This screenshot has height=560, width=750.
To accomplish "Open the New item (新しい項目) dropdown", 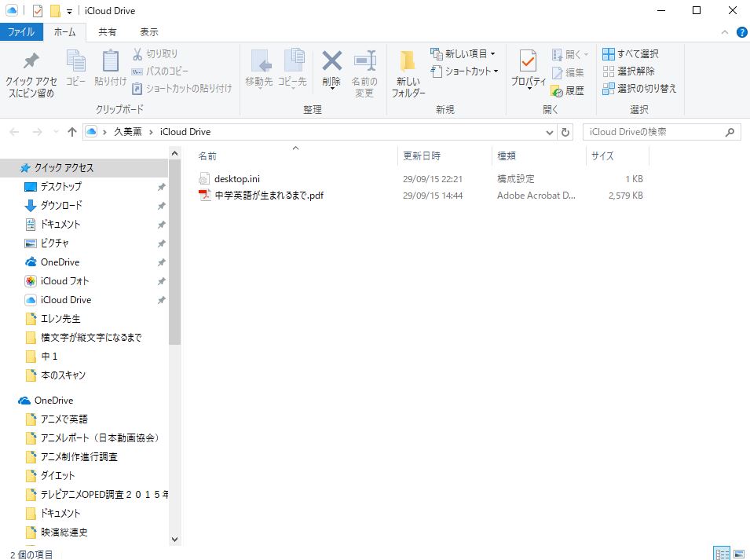I will [463, 54].
